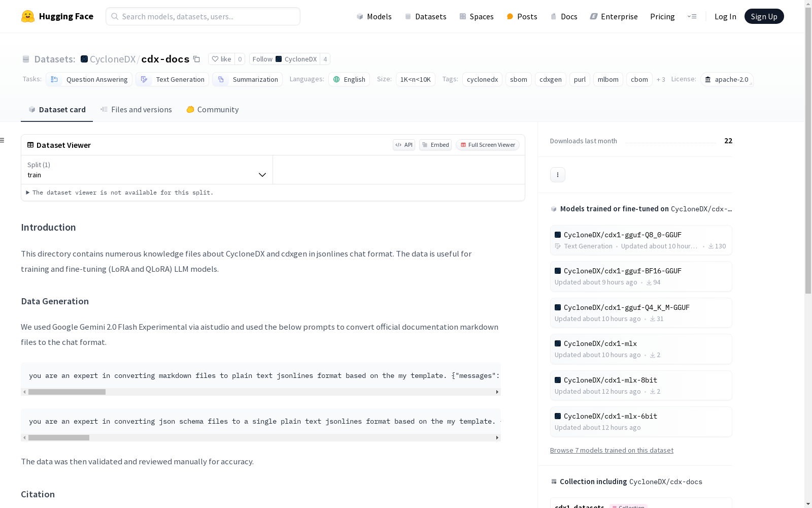This screenshot has height=508, width=812.
Task: Open the Split train dropdown
Action: coord(147,170)
